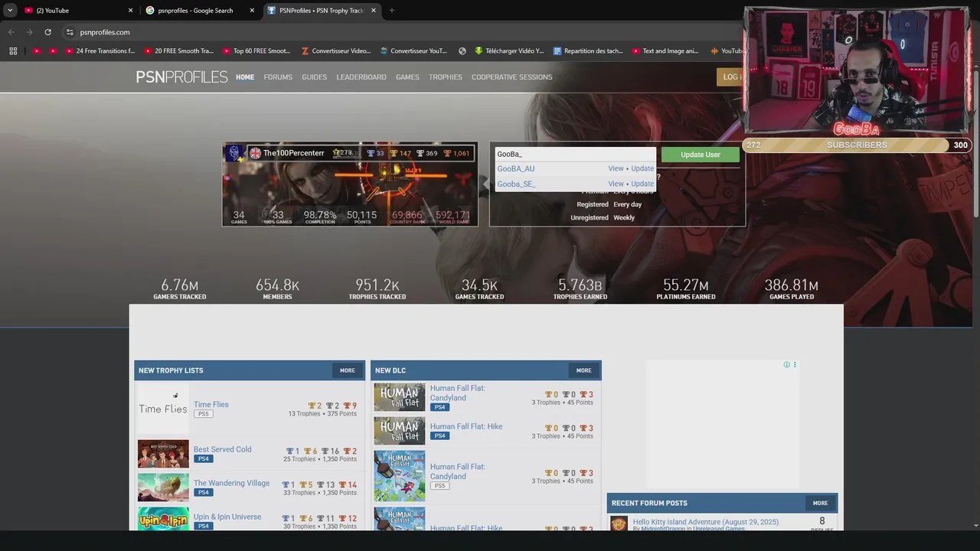
Task: Click the Update User button
Action: pyautogui.click(x=701, y=155)
